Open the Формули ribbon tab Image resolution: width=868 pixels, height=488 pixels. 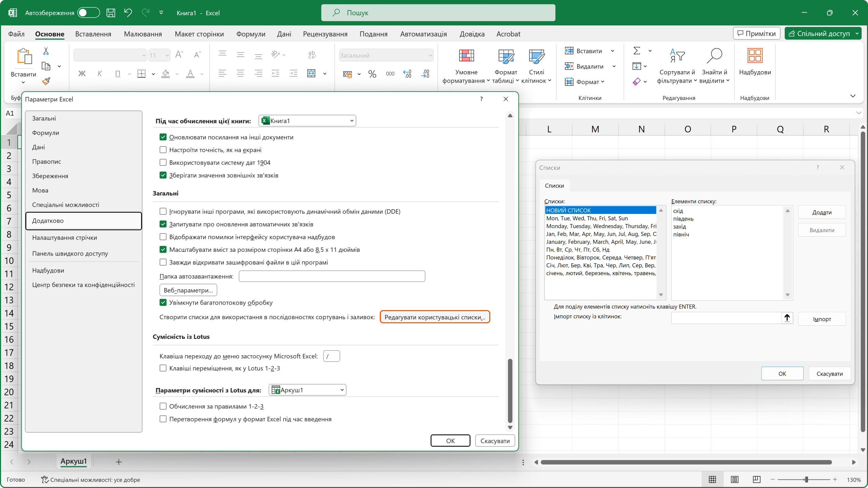tap(251, 34)
